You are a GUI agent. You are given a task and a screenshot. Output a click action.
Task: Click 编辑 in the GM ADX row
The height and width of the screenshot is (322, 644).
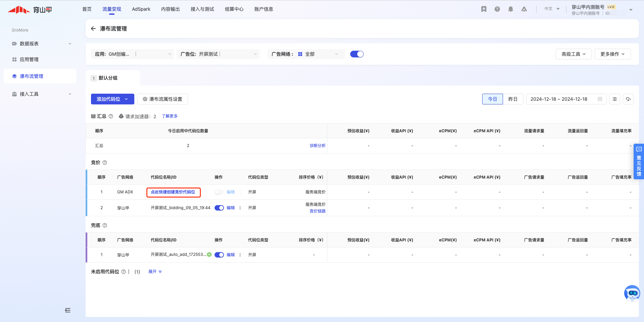coord(231,192)
